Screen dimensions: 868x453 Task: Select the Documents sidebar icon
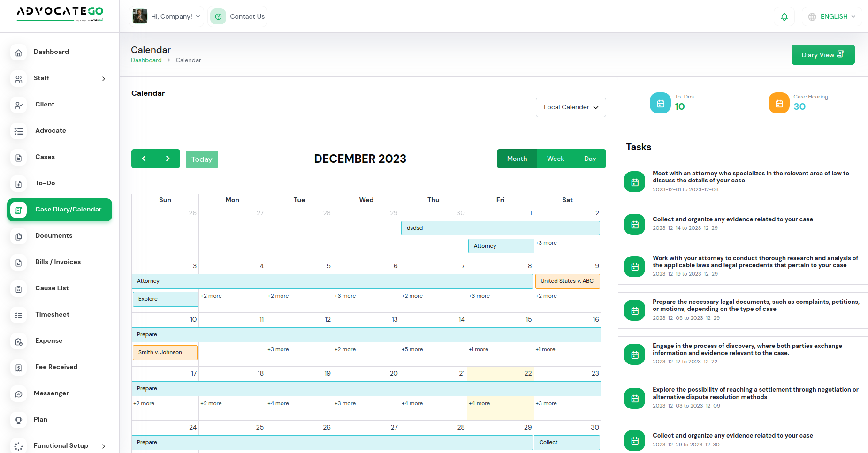tap(19, 236)
